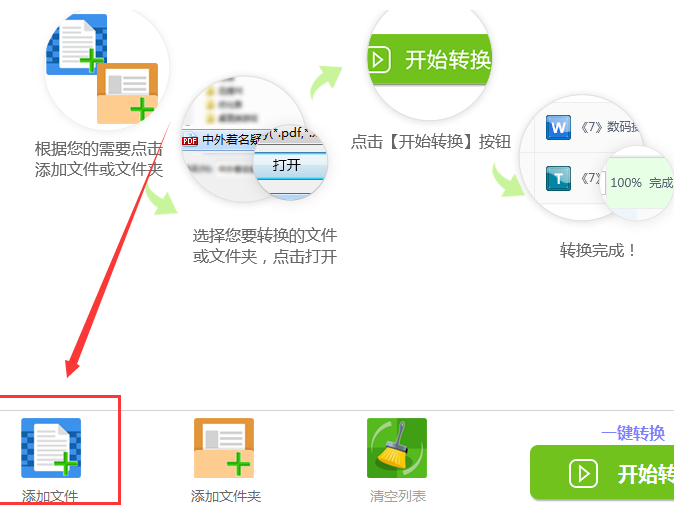Screen dimensions: 674x509
Task: Click the 开始转换 banner in top guide circle
Action: pos(429,59)
